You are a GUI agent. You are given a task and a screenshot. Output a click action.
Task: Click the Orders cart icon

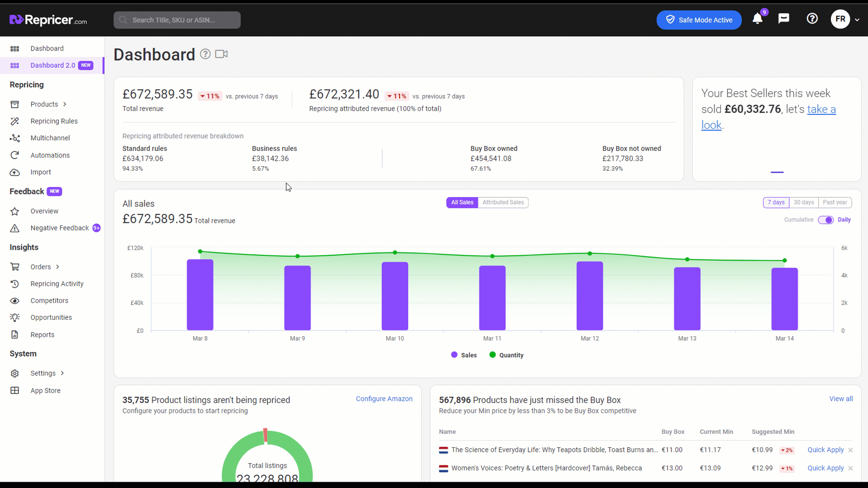click(x=15, y=267)
